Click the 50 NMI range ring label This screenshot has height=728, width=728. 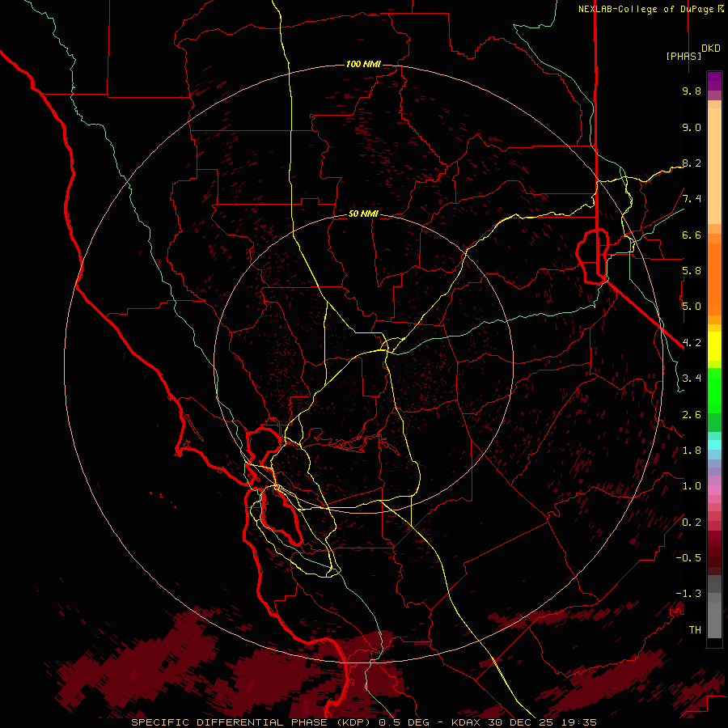coord(363,214)
